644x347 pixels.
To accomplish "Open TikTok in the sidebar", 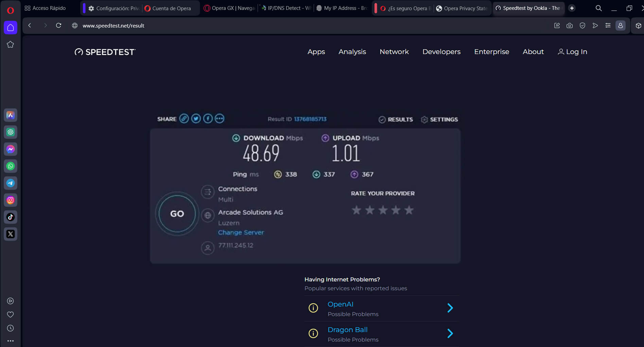I will [11, 217].
